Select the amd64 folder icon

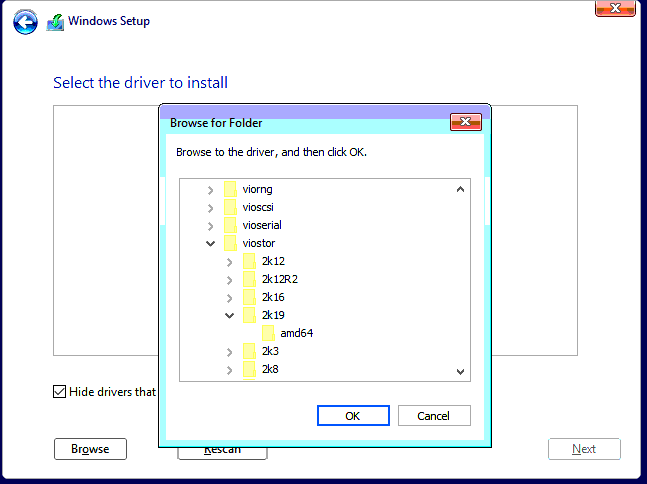pos(268,333)
